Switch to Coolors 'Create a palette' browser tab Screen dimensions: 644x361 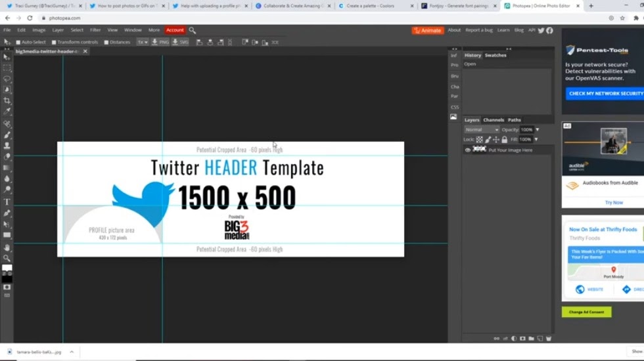tap(377, 6)
